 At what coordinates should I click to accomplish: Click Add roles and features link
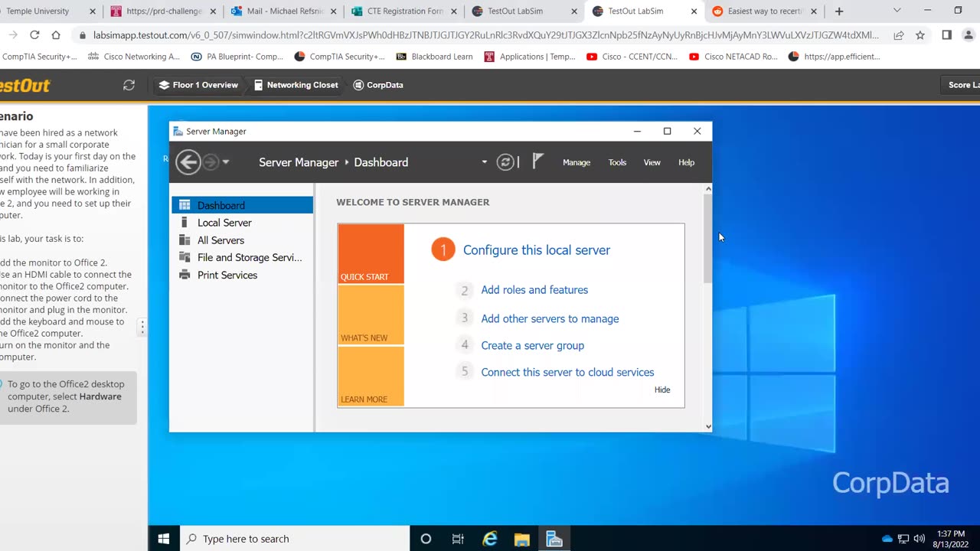[x=534, y=290]
